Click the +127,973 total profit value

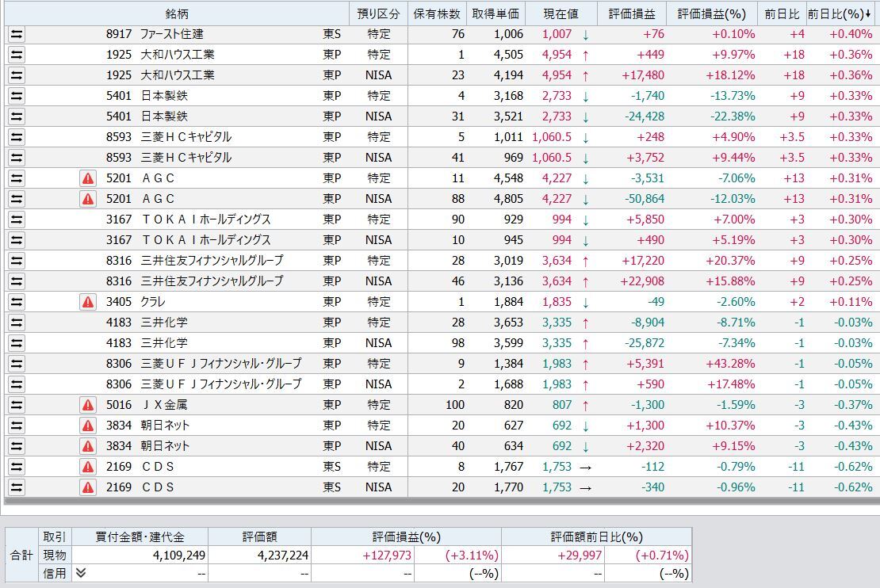pyautogui.click(x=387, y=556)
